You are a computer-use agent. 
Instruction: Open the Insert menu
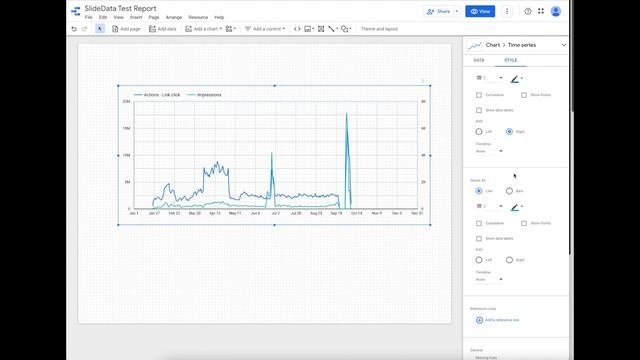tap(136, 18)
